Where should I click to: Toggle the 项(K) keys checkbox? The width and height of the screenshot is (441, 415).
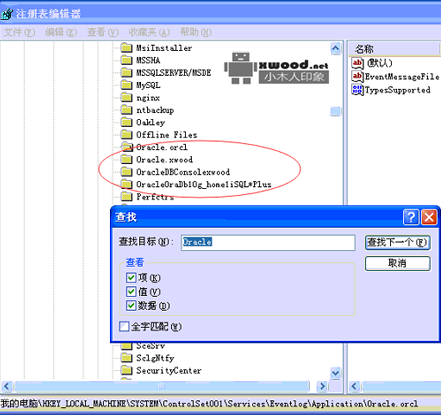[131, 277]
